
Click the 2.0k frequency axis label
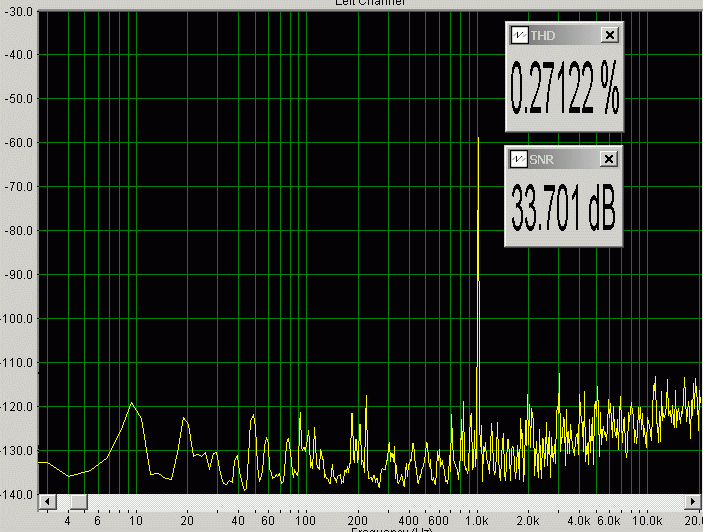click(527, 521)
